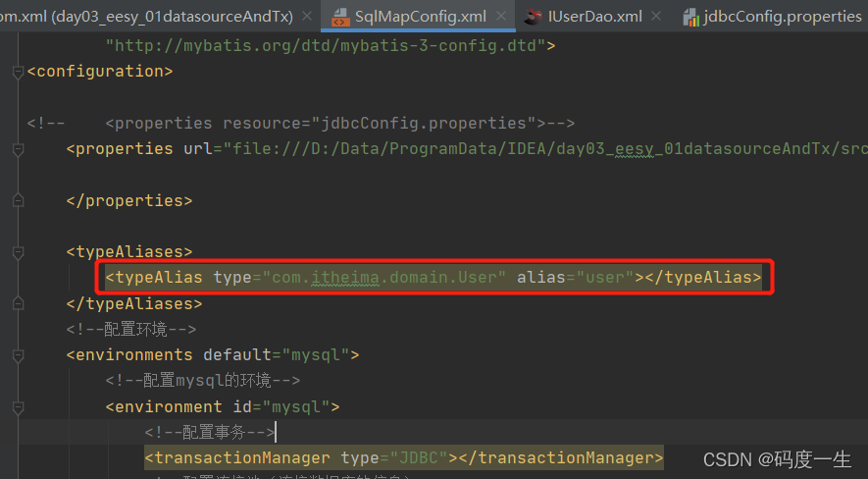Place cursor on the <configuration> tag
Image resolution: width=868 pixels, height=479 pixels.
tap(100, 72)
